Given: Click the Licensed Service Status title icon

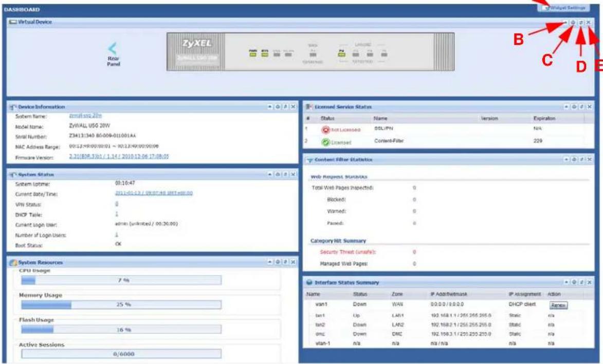Looking at the screenshot, I should (x=309, y=107).
